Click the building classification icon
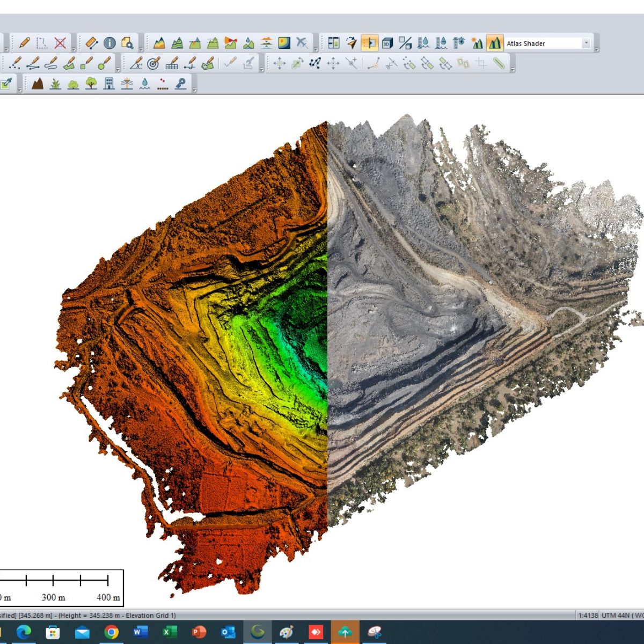Viewport: 644px width, 644px height. pyautogui.click(x=109, y=84)
